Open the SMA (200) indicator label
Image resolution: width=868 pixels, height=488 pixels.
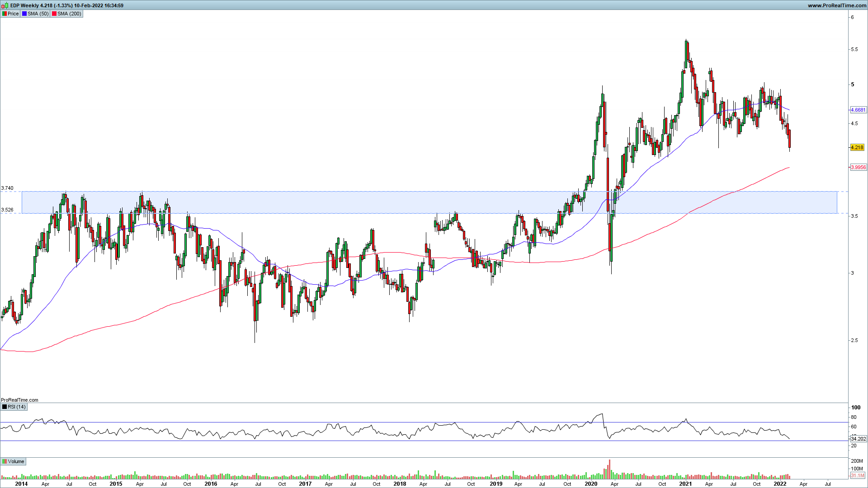[x=69, y=14]
